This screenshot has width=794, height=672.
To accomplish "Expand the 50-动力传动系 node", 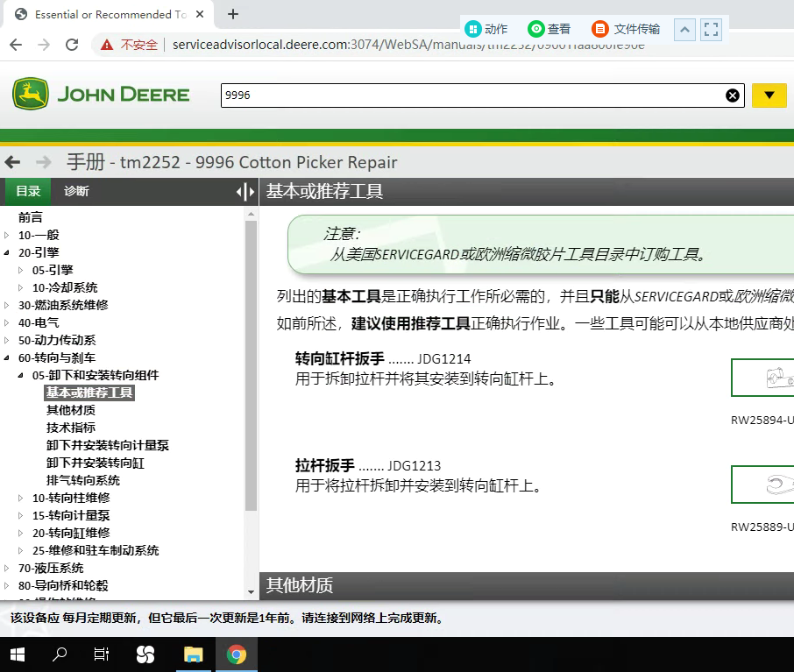I will pos(7,340).
